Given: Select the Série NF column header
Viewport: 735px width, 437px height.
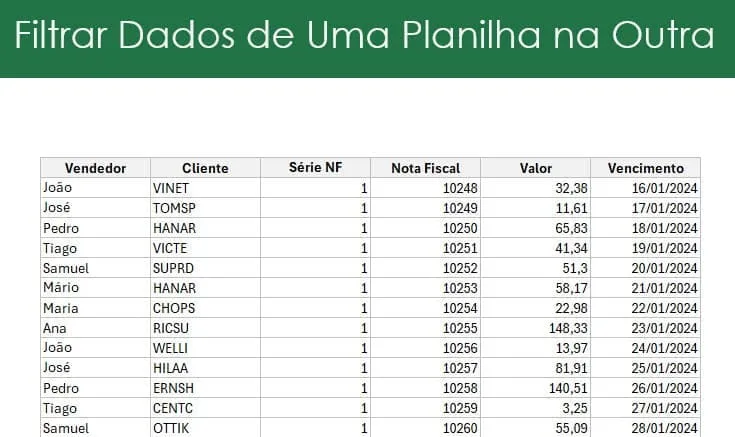Looking at the screenshot, I should pyautogui.click(x=315, y=168).
